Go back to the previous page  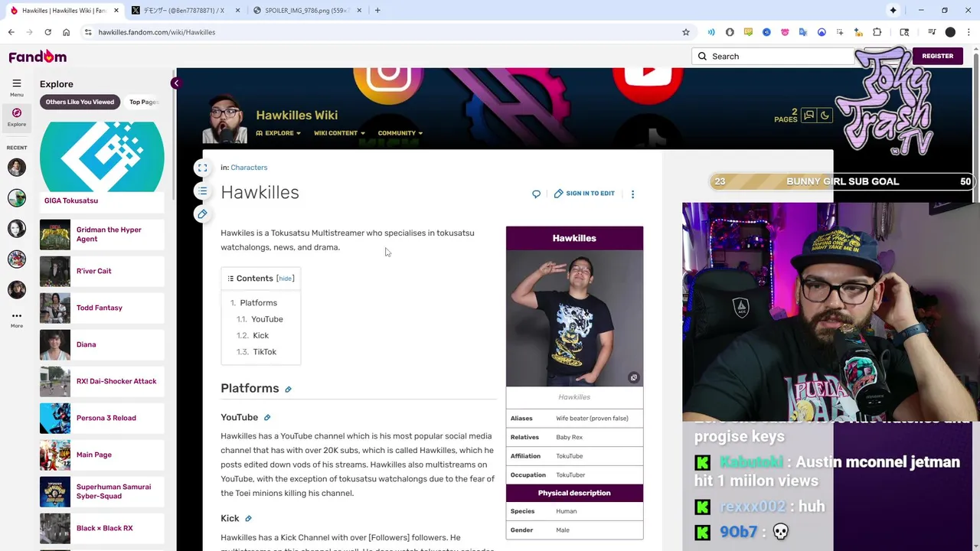pyautogui.click(x=11, y=32)
